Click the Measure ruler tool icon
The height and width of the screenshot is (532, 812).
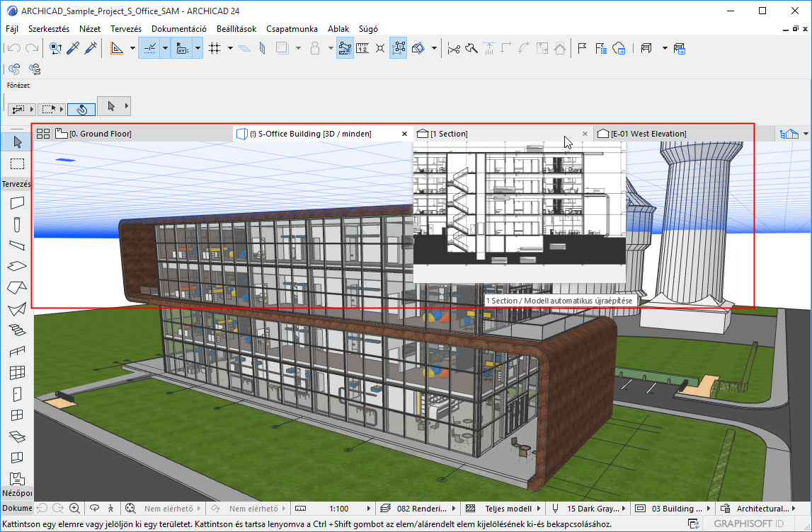362,49
